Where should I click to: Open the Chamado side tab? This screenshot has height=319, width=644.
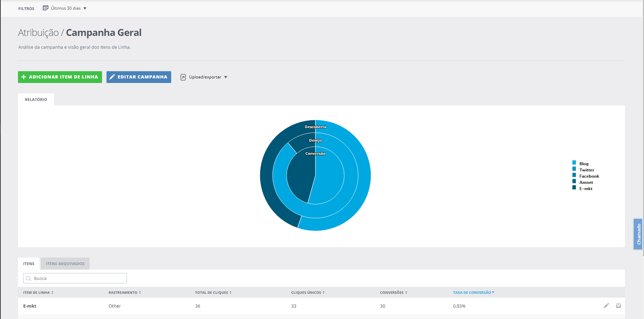click(638, 234)
